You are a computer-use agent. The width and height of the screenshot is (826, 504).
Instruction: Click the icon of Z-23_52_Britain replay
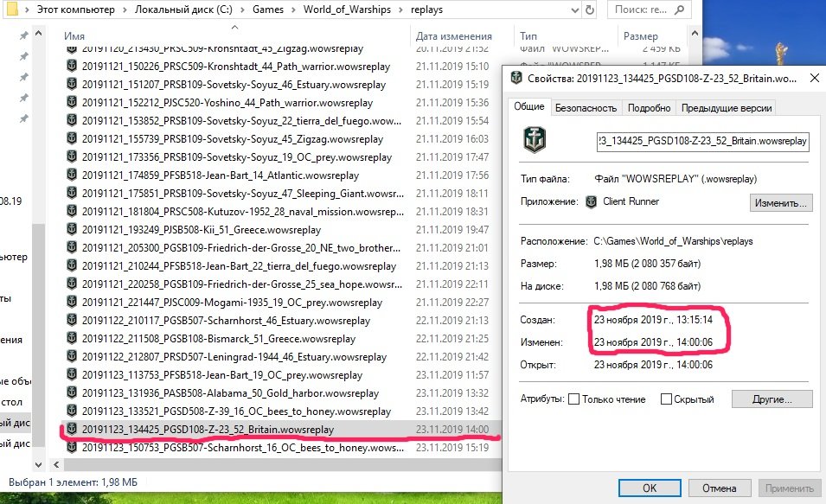72,429
